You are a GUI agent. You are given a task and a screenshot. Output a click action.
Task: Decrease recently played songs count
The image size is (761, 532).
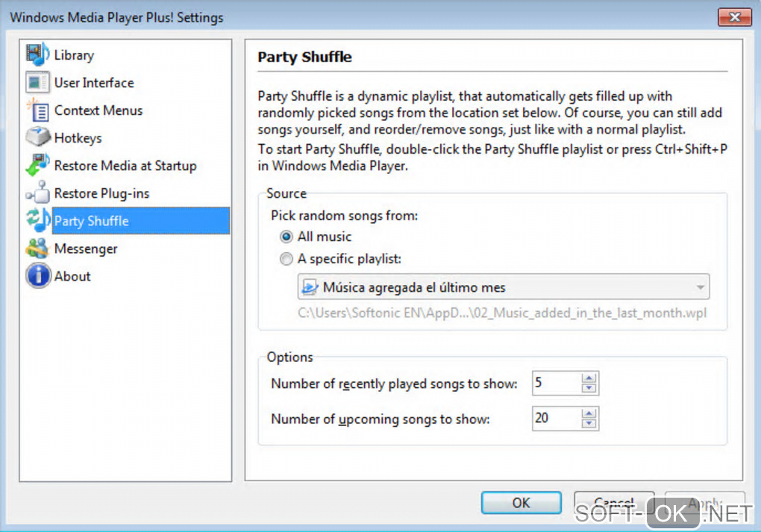click(589, 388)
